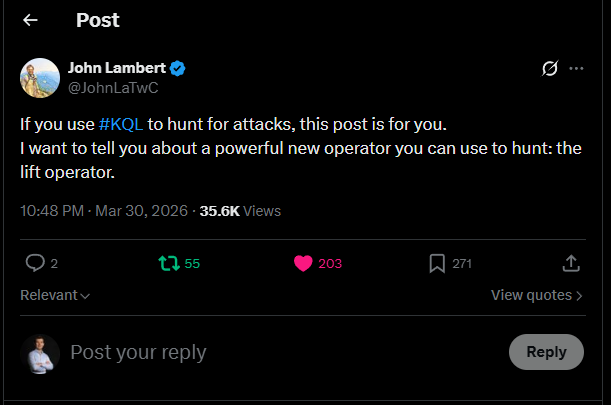611x405 pixels.
Task: Click the #KQL hashtag link
Action: [x=122, y=125]
